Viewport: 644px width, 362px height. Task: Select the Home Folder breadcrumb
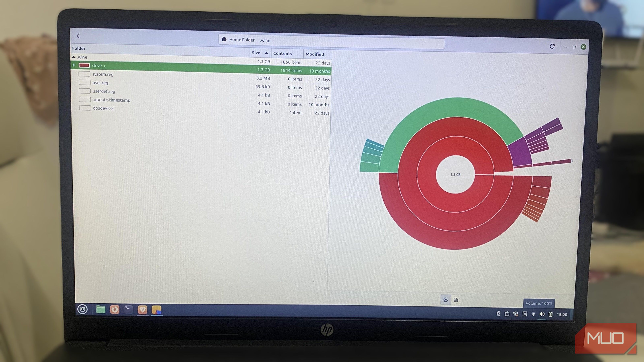(242, 39)
